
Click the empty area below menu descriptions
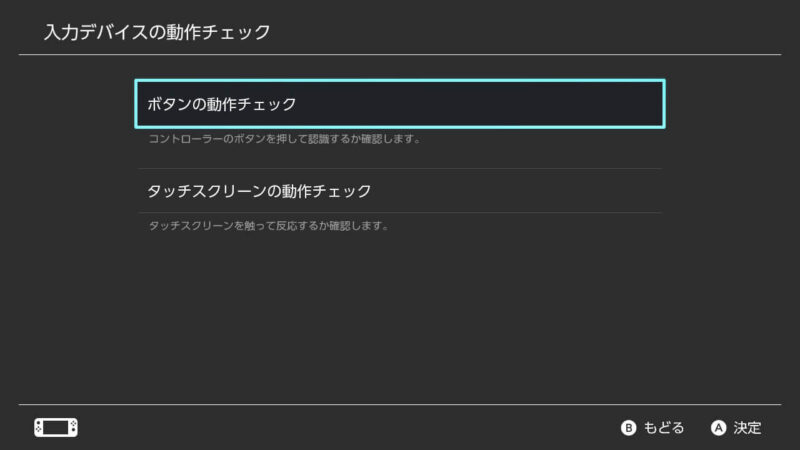400,316
